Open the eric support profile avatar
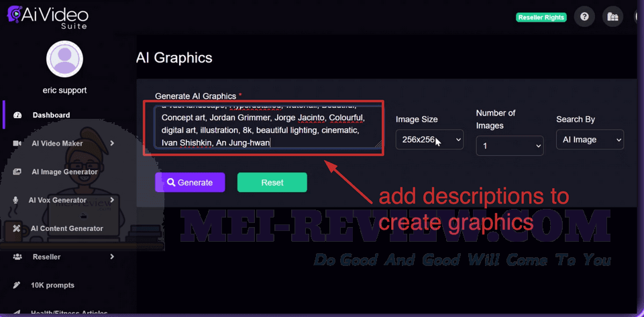The height and width of the screenshot is (317, 644). click(65, 59)
